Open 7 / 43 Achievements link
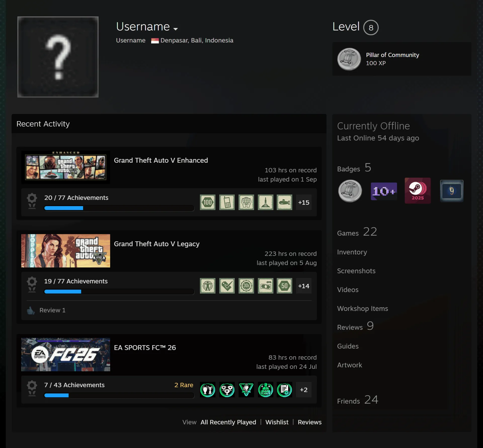 tap(74, 385)
